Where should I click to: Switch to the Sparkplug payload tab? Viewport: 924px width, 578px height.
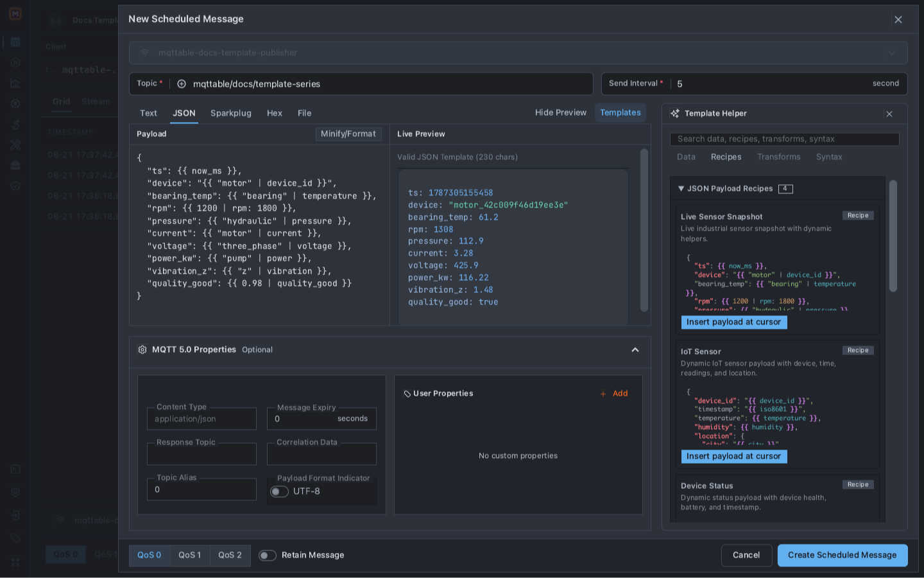(231, 114)
